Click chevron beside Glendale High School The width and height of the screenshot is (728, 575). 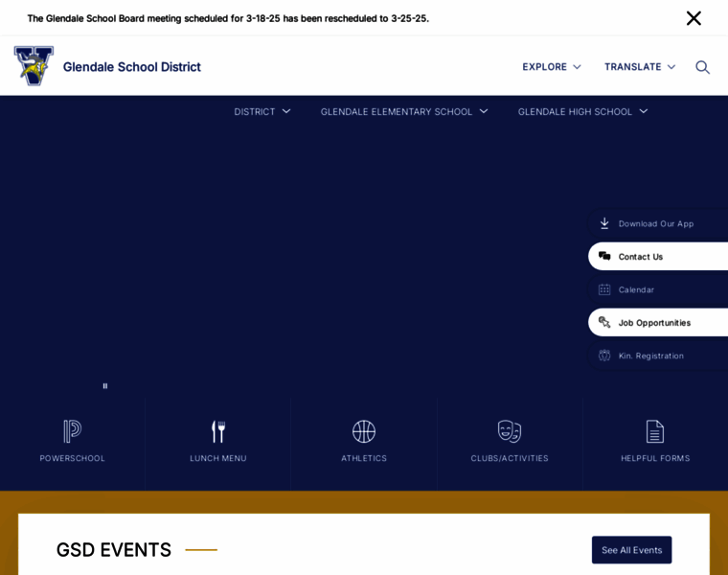point(644,111)
